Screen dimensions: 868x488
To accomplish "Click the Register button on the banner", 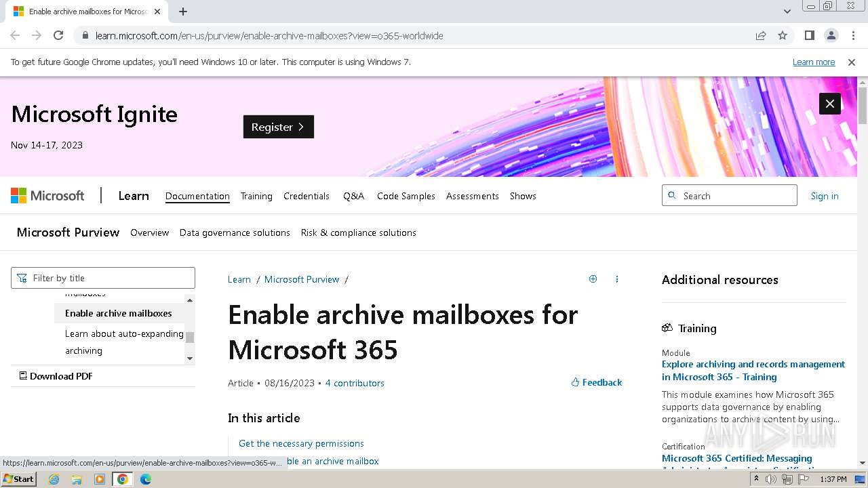I will (279, 127).
